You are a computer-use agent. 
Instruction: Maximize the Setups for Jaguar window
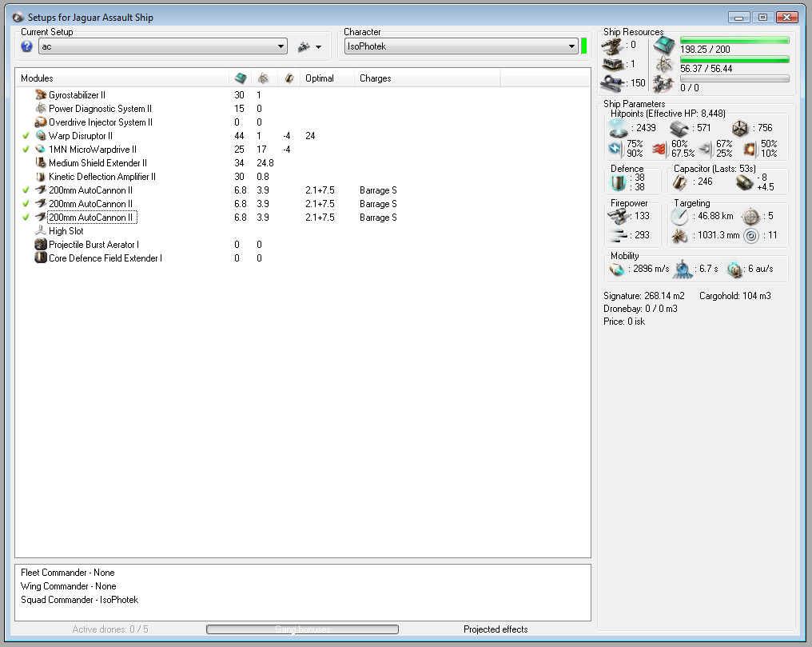[762, 17]
